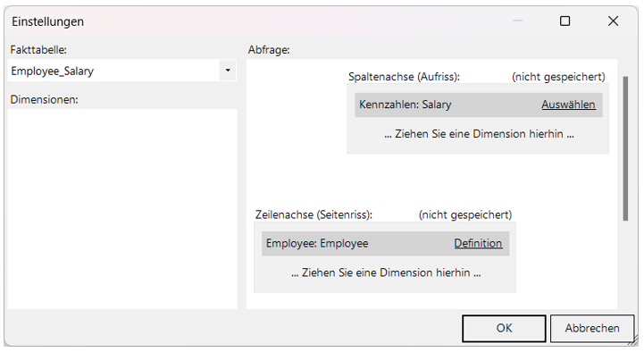Viewport: 644px width, 352px height.
Task: Select the Employee_Salary combo box field
Action: [x=122, y=71]
